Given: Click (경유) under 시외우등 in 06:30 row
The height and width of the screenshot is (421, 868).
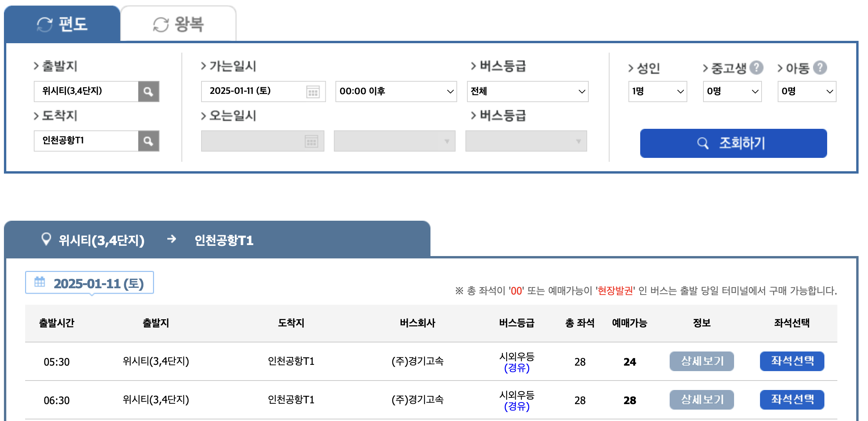Looking at the screenshot, I should 516,406.
